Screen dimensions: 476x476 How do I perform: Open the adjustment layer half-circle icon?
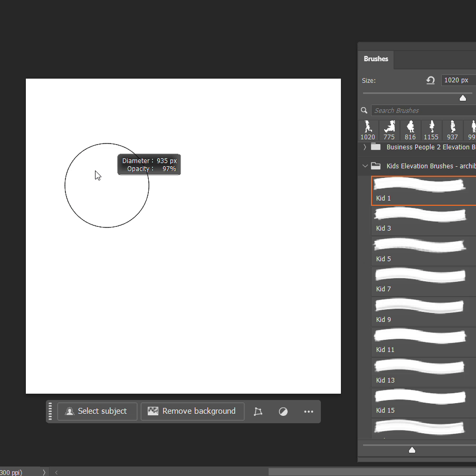click(x=283, y=412)
